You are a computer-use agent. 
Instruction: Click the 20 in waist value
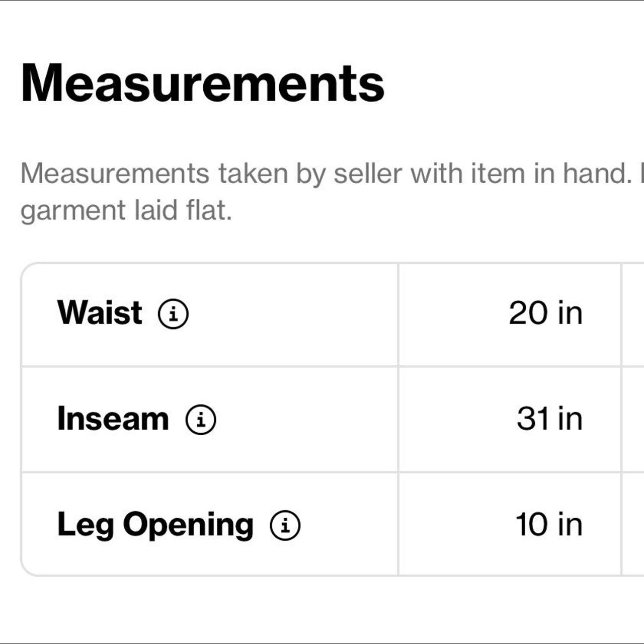click(545, 313)
